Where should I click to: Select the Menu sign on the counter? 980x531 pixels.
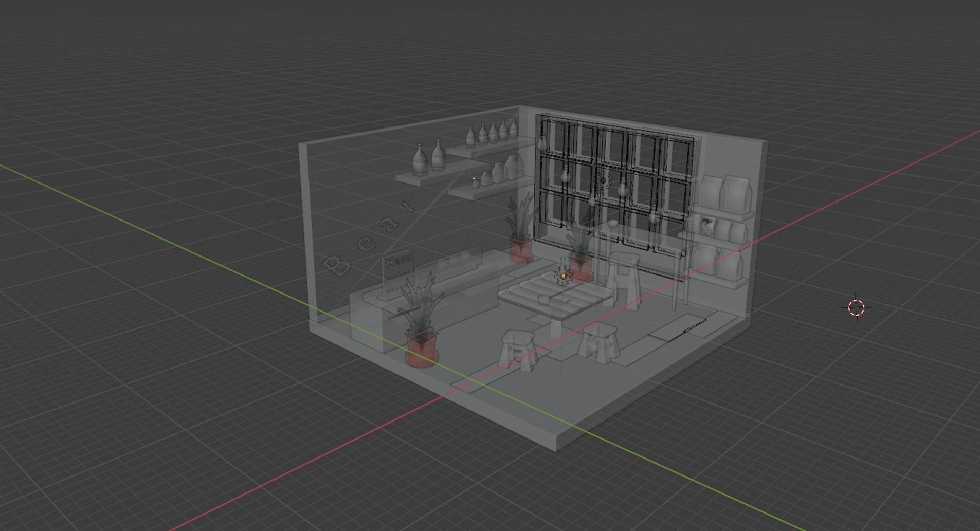coord(397,274)
